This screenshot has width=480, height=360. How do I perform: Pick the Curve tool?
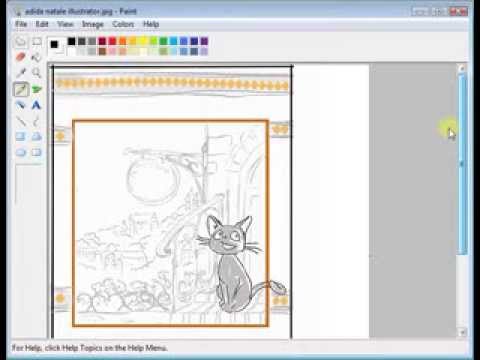[x=36, y=121]
